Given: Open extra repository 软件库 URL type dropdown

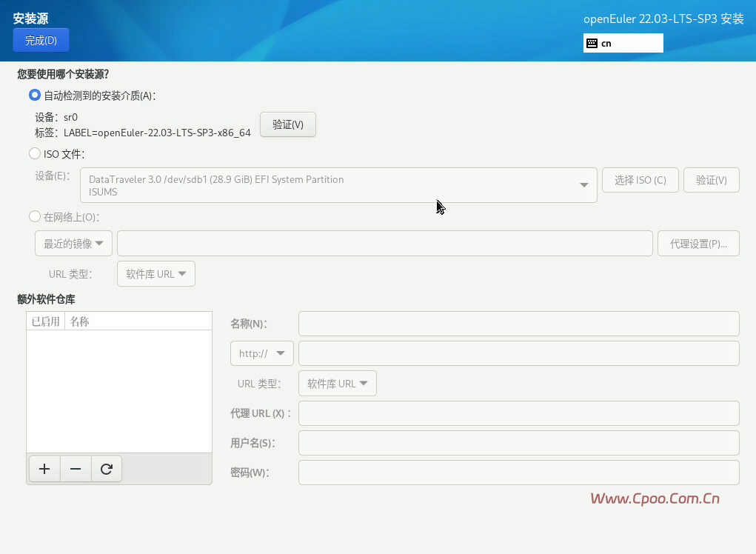Looking at the screenshot, I should click(x=337, y=384).
